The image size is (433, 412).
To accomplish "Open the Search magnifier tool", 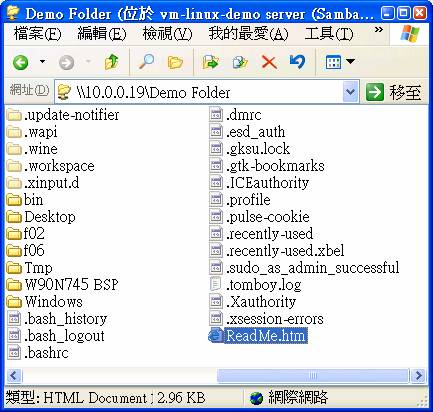I will click(146, 62).
